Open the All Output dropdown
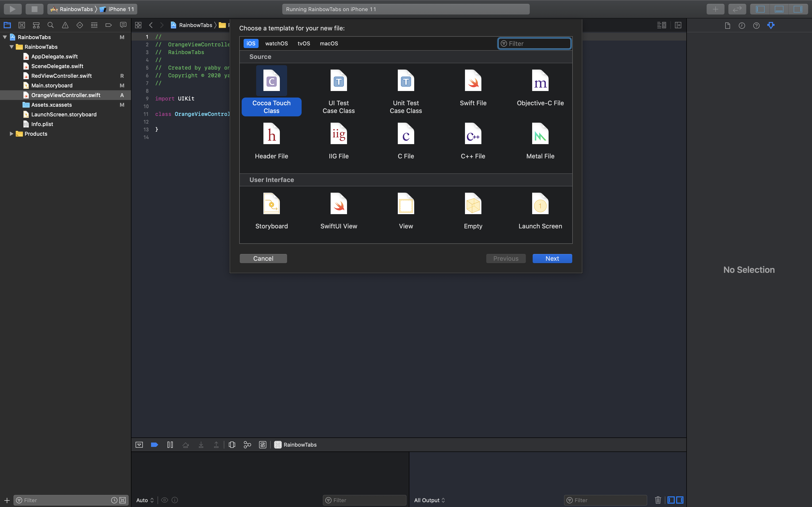Viewport: 812px width, 507px height. [x=429, y=500]
